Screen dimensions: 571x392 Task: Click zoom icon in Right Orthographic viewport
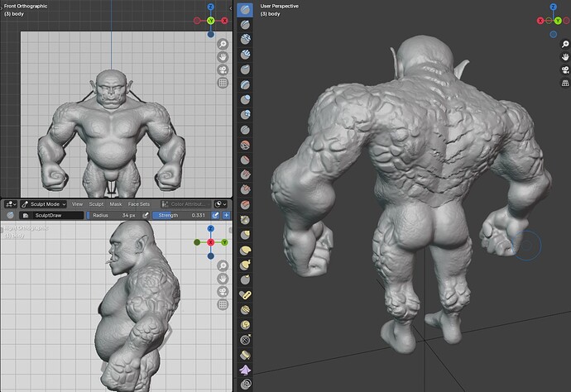[223, 265]
